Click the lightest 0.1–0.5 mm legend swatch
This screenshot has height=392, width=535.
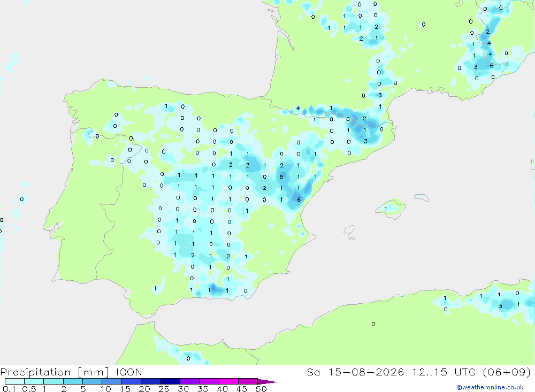tap(14, 381)
